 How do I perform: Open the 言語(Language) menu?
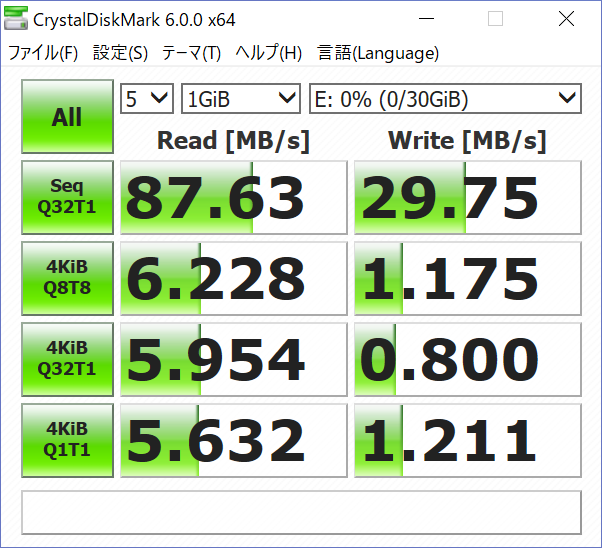point(378,54)
